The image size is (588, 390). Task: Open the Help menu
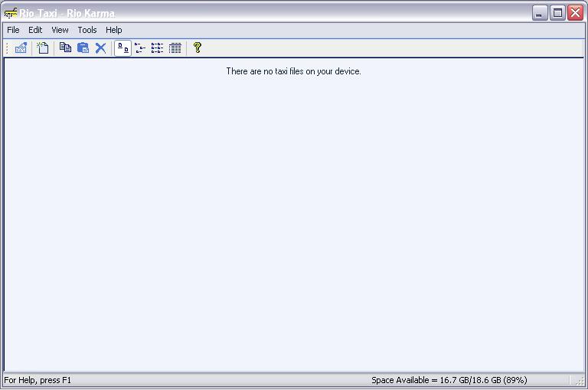pyautogui.click(x=113, y=30)
